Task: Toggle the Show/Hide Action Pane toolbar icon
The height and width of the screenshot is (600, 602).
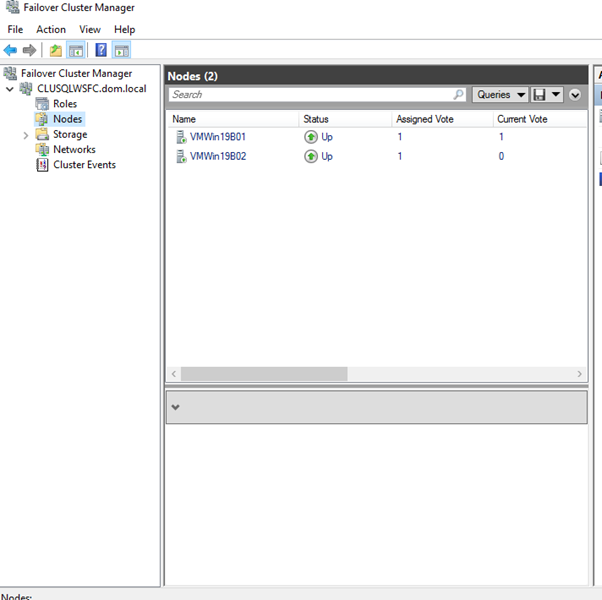Action: [121, 50]
